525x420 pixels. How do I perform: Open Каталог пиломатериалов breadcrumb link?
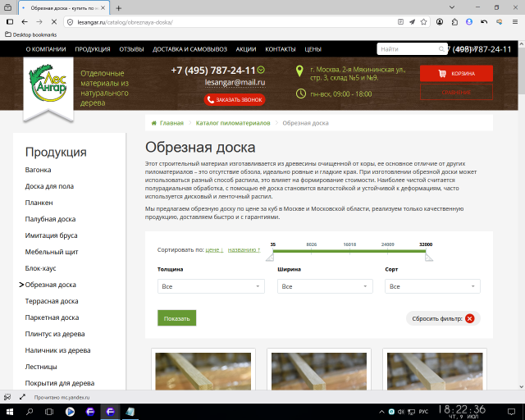233,123
